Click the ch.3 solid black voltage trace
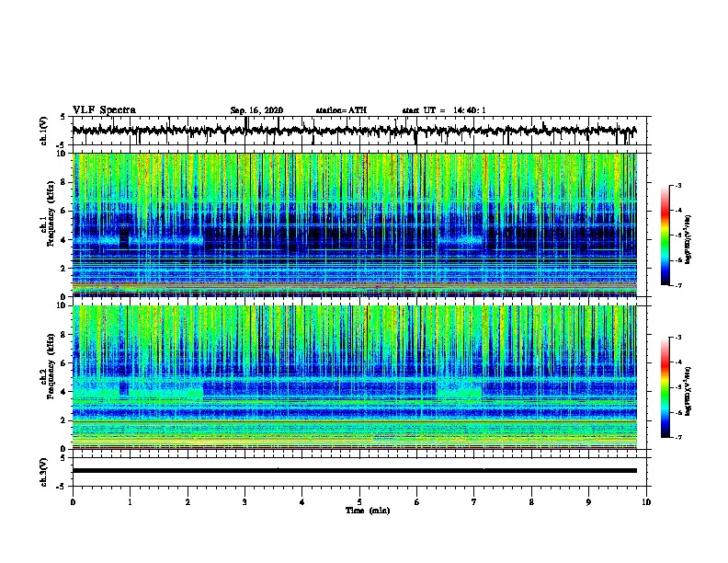The height and width of the screenshot is (563, 728). coord(354,471)
